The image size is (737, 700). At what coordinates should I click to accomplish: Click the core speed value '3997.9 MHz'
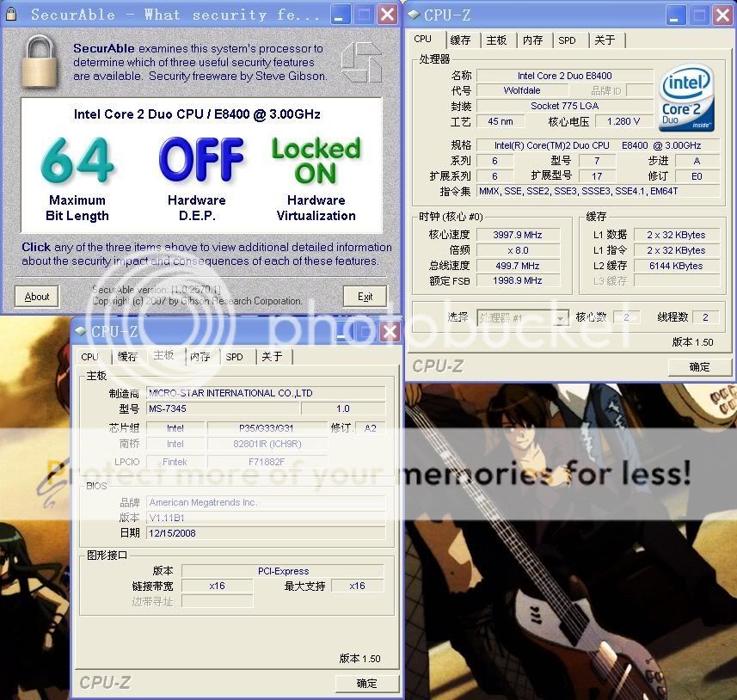[518, 235]
